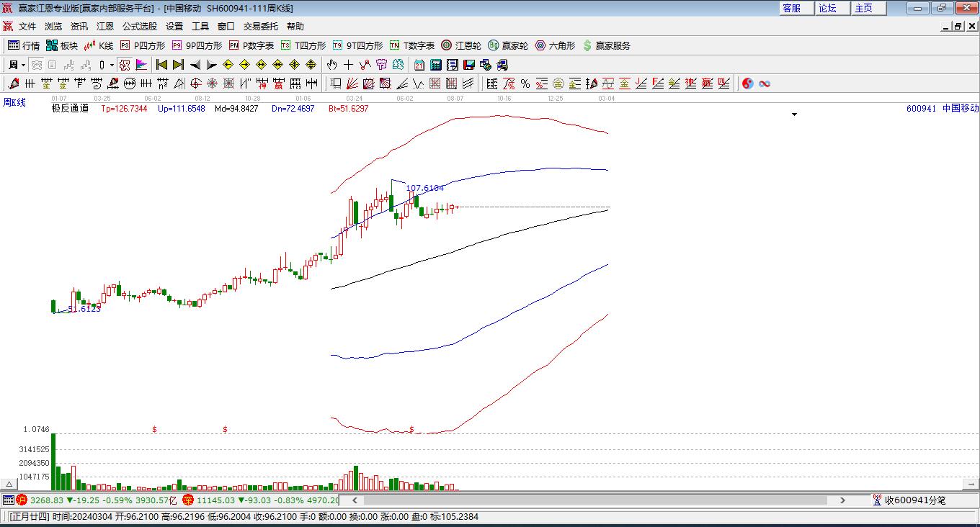Select the crosshair cursor tool
Image resolution: width=980 pixels, height=527 pixels.
pos(349,65)
